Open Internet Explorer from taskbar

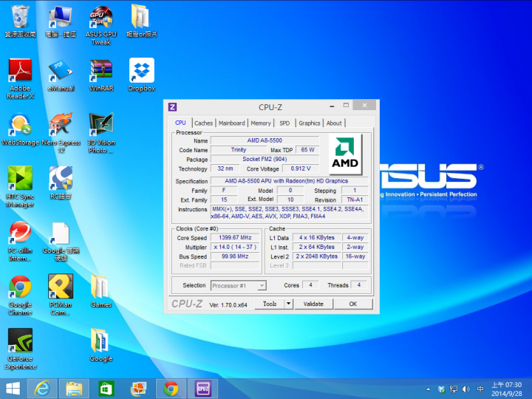pyautogui.click(x=41, y=389)
